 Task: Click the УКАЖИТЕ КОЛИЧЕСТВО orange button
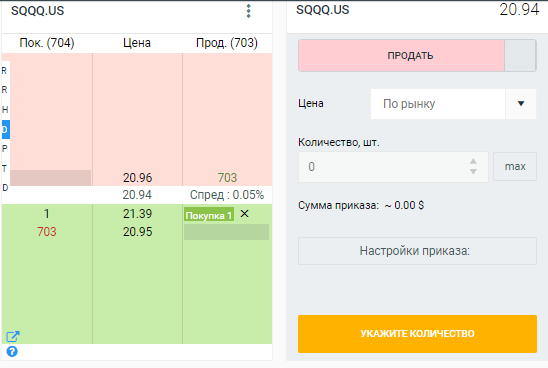pos(417,334)
